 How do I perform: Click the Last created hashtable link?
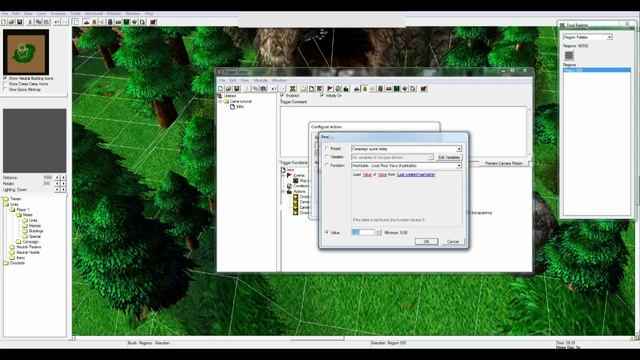[x=416, y=175]
